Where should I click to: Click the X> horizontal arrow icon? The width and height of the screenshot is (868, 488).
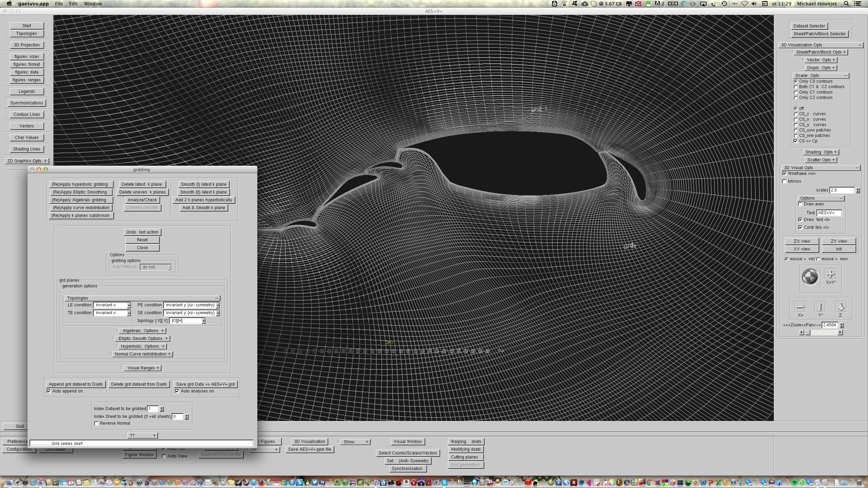800,307
